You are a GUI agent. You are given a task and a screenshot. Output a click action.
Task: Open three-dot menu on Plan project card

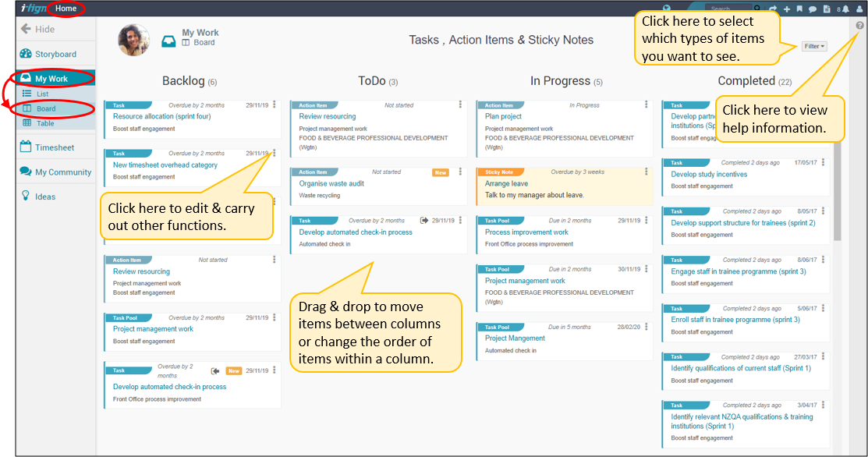coord(647,105)
